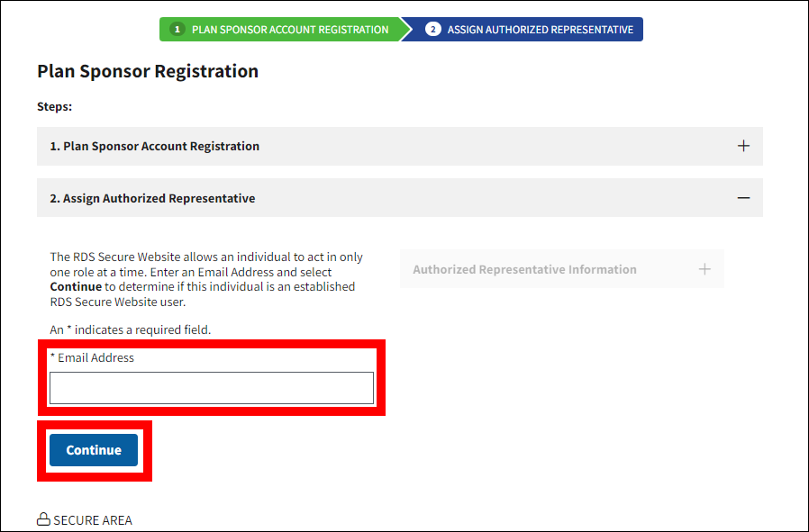Click the "* Email Address" field label
Image resolution: width=809 pixels, height=532 pixels.
pos(92,357)
